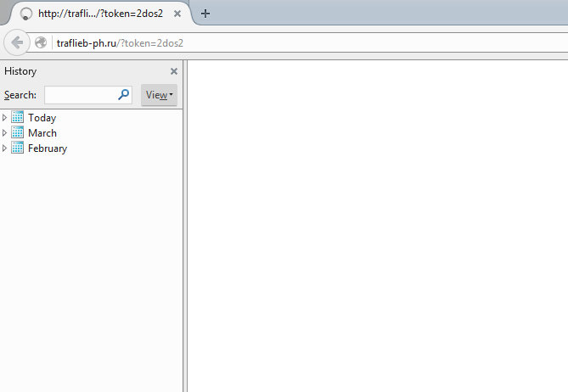Expand the February history folder
568x392 pixels.
pos(5,148)
